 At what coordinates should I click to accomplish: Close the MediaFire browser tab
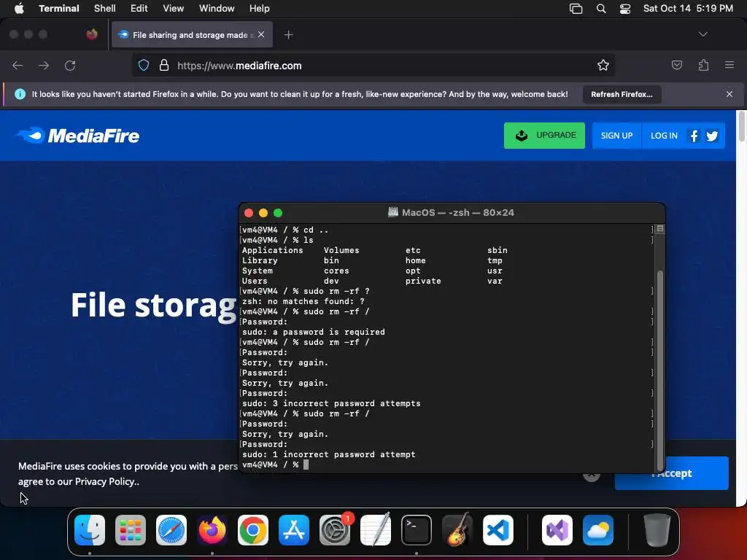(261, 34)
